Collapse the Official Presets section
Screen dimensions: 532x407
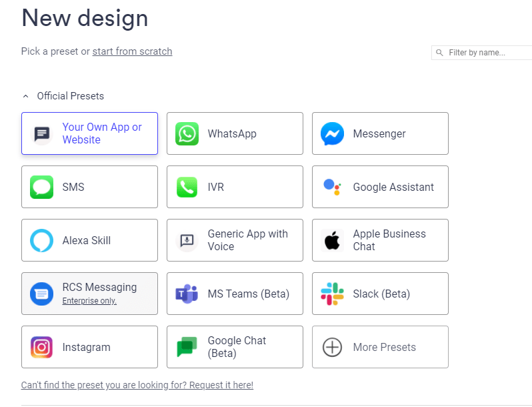click(x=26, y=96)
